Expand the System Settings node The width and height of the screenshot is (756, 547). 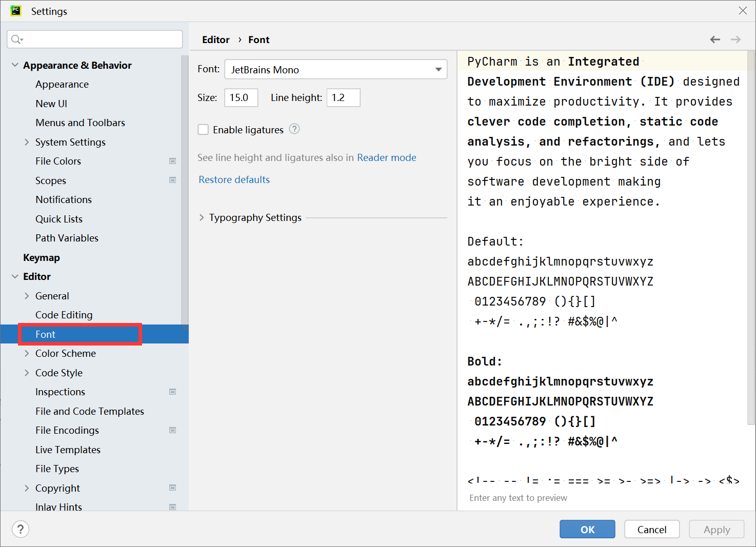27,142
